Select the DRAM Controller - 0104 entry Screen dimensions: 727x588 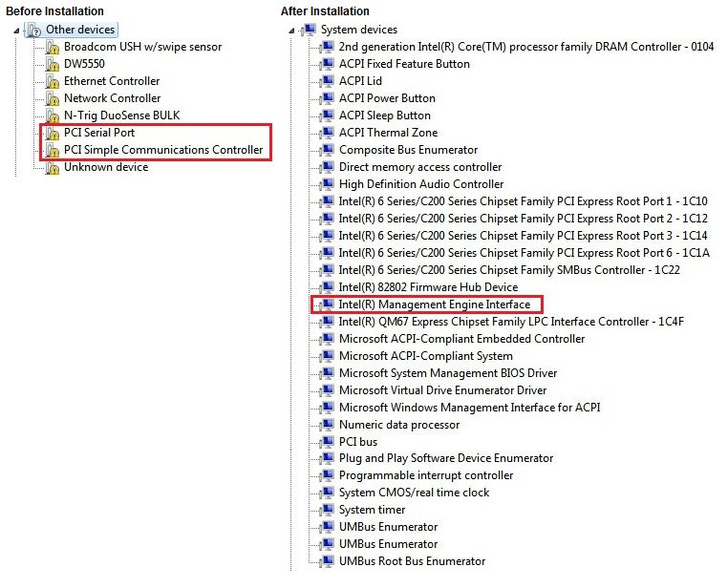526,47
